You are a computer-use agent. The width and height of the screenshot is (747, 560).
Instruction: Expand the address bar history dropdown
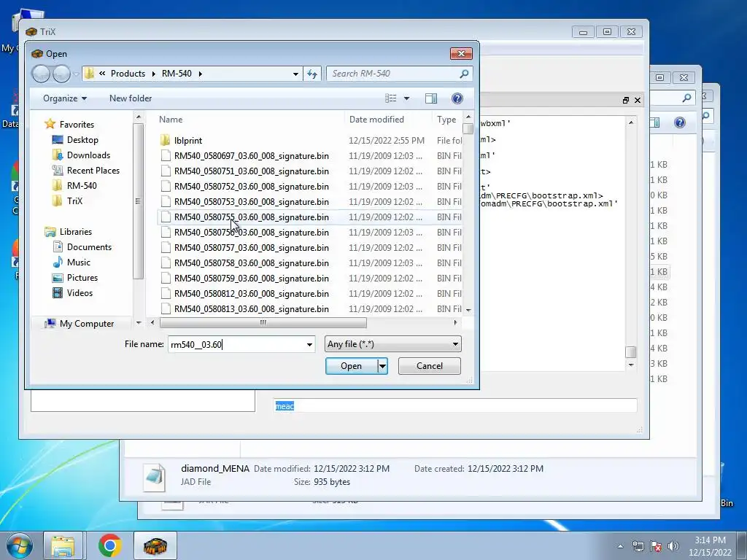(x=295, y=74)
